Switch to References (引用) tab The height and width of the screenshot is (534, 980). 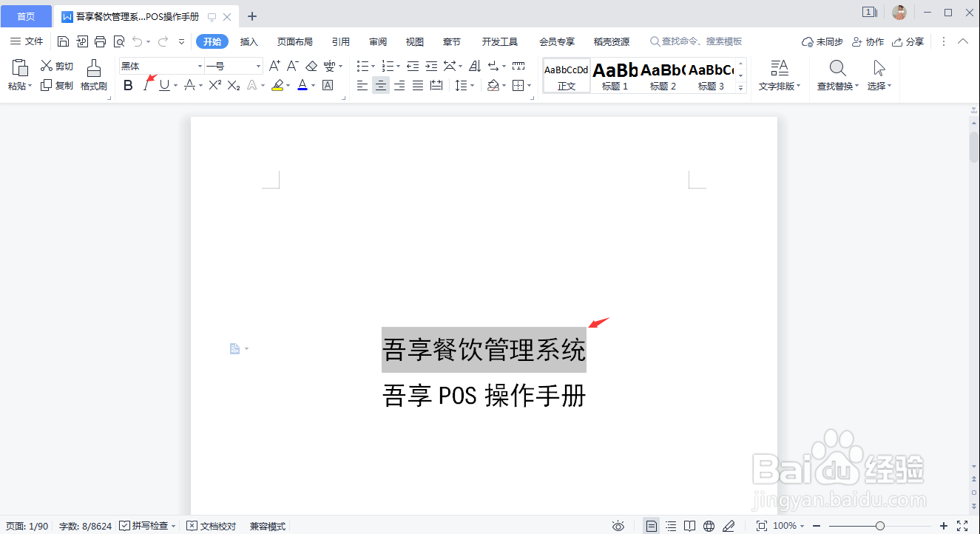pyautogui.click(x=341, y=41)
